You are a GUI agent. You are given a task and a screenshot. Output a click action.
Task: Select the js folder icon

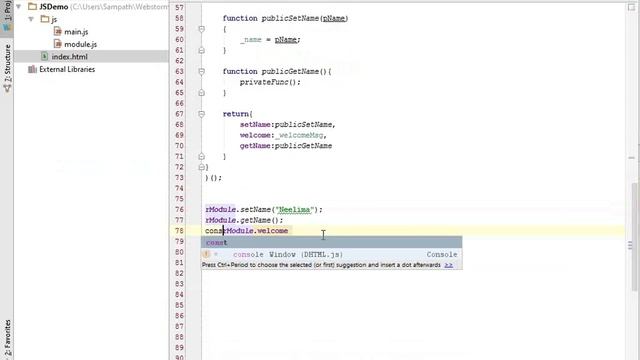click(45, 19)
